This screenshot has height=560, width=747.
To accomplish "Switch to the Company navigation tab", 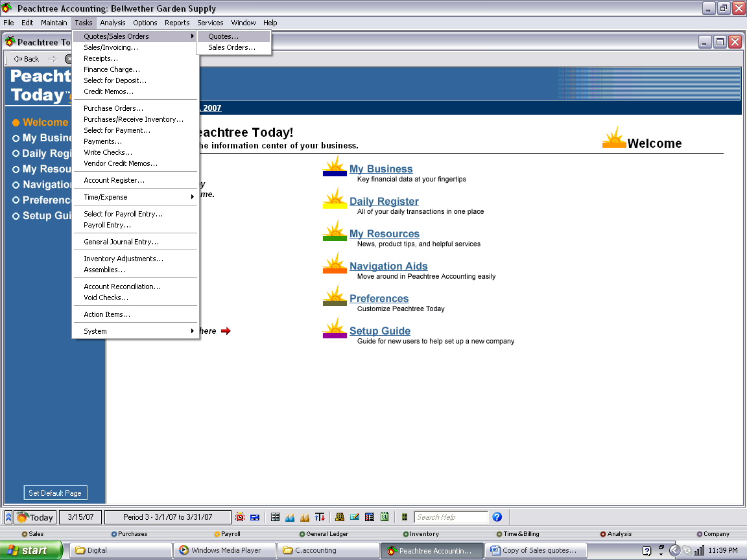I will [713, 534].
